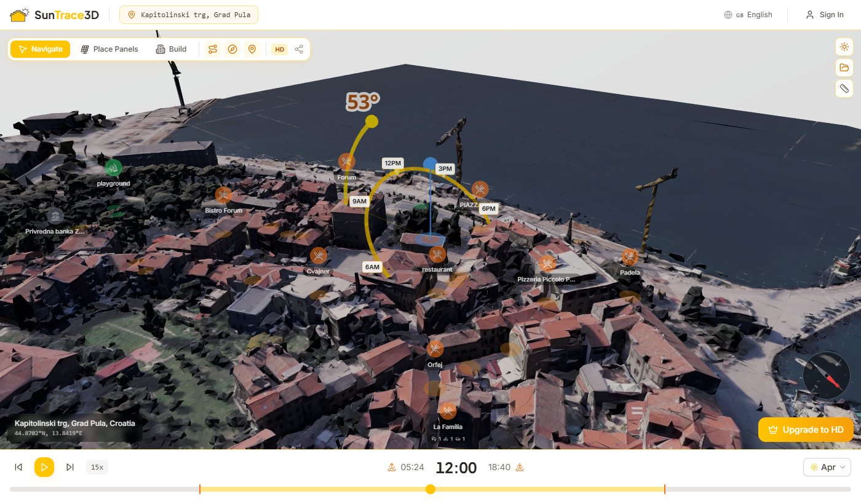Toggle HD quality mode

point(279,49)
